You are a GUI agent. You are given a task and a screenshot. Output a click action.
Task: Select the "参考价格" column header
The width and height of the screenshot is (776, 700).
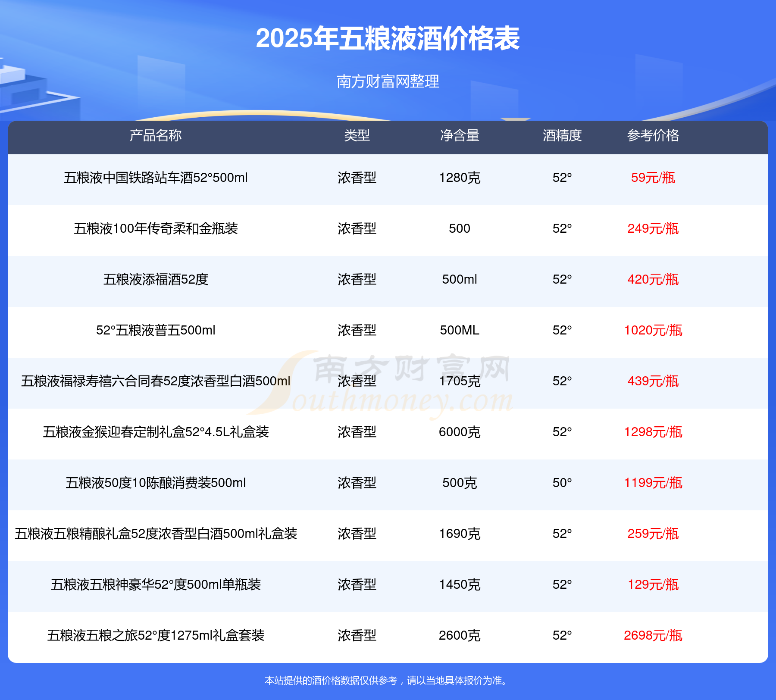653,135
